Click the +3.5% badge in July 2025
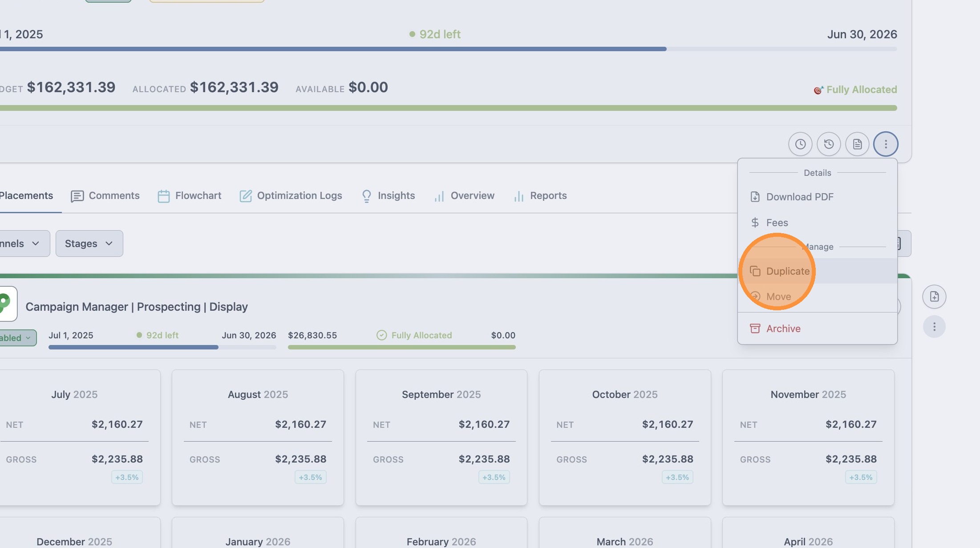 pos(127,477)
